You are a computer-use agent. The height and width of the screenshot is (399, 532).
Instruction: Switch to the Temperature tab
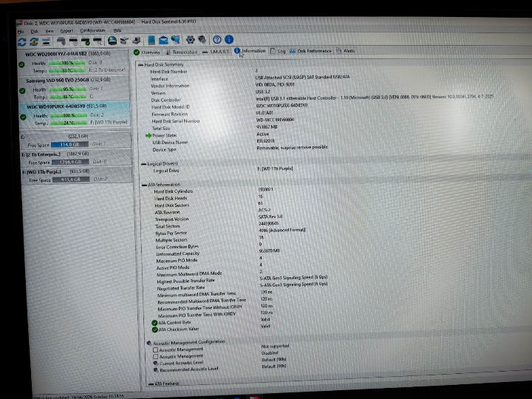(182, 52)
